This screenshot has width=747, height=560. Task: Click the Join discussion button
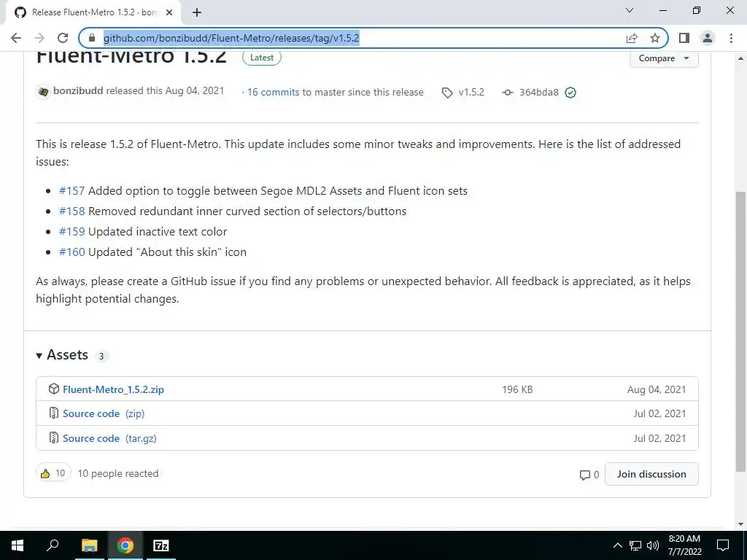(x=651, y=474)
